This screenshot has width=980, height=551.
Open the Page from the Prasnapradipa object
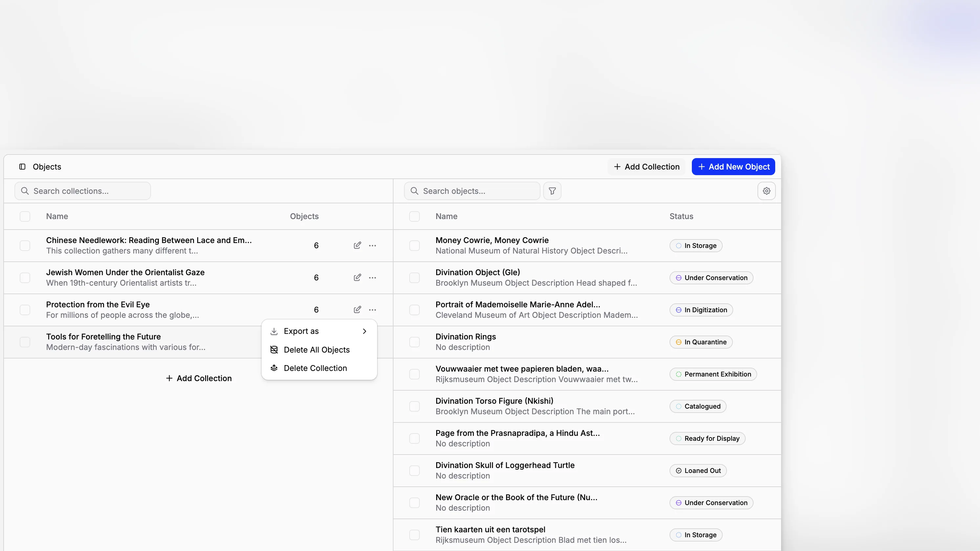(517, 433)
